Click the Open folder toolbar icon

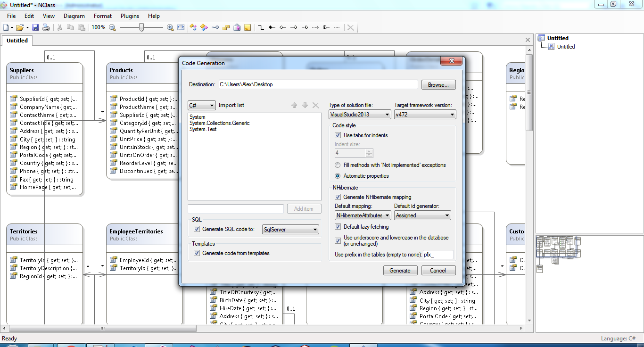click(x=20, y=27)
